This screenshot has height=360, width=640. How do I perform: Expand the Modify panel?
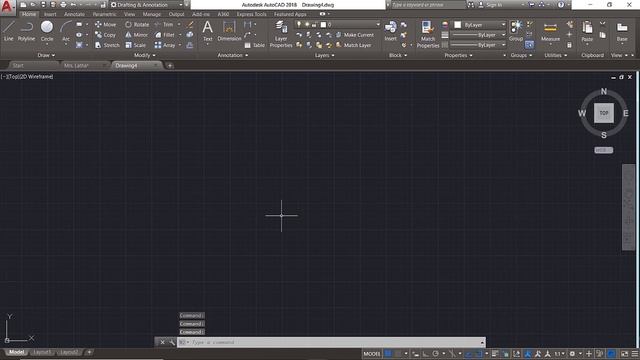pos(144,55)
